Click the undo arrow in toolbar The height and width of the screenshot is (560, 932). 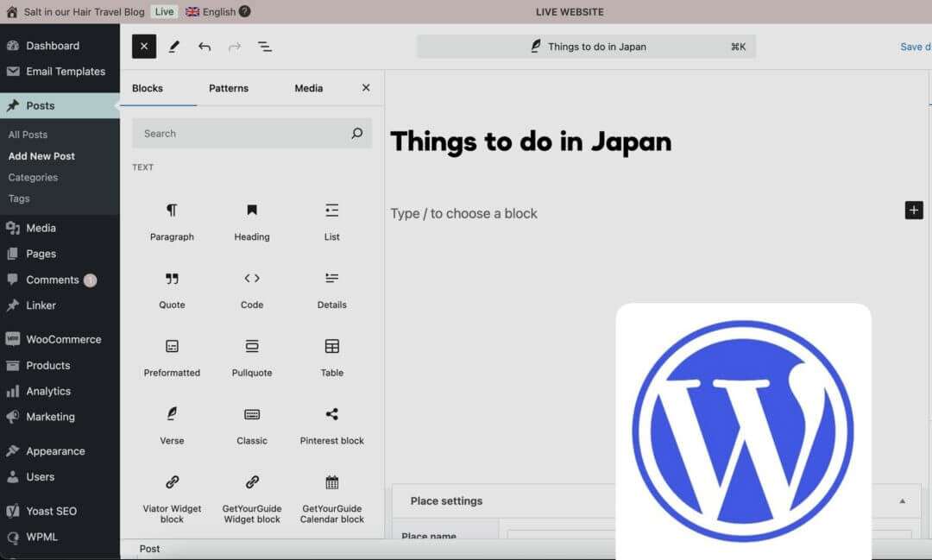click(x=205, y=47)
